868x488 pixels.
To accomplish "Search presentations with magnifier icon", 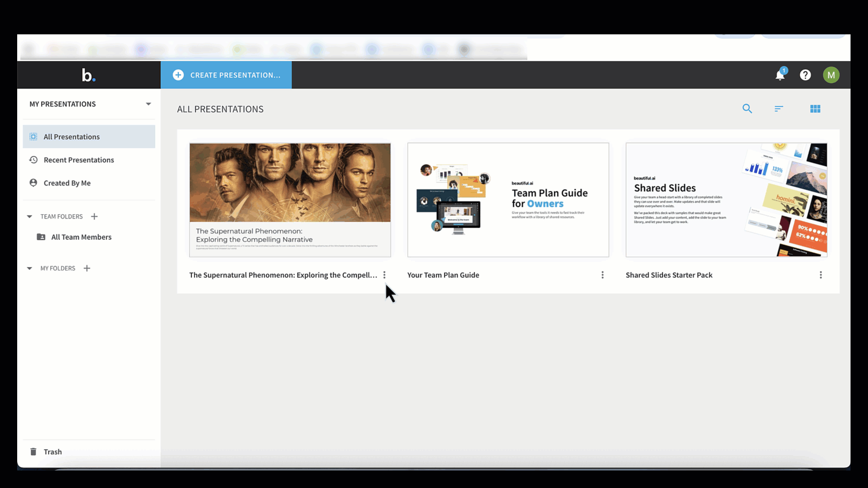I will (x=747, y=109).
